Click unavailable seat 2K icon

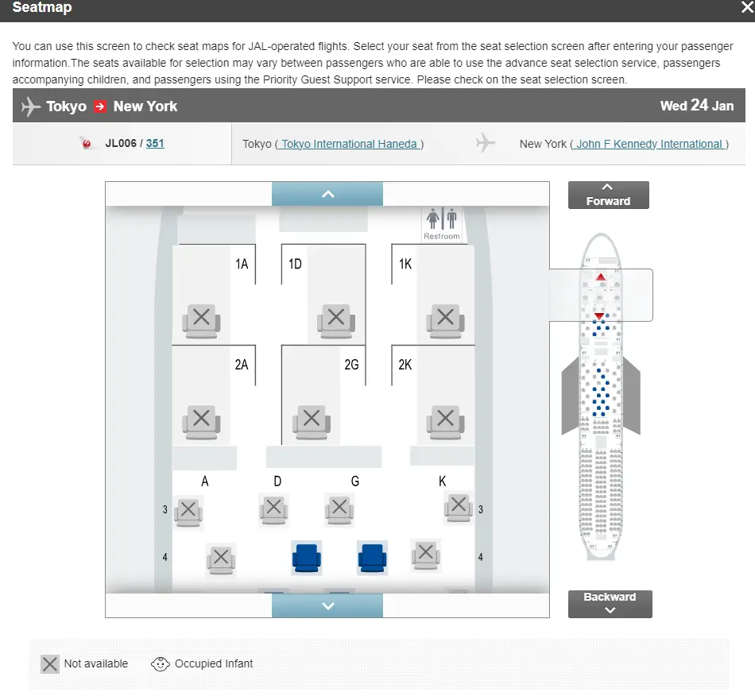coord(445,420)
